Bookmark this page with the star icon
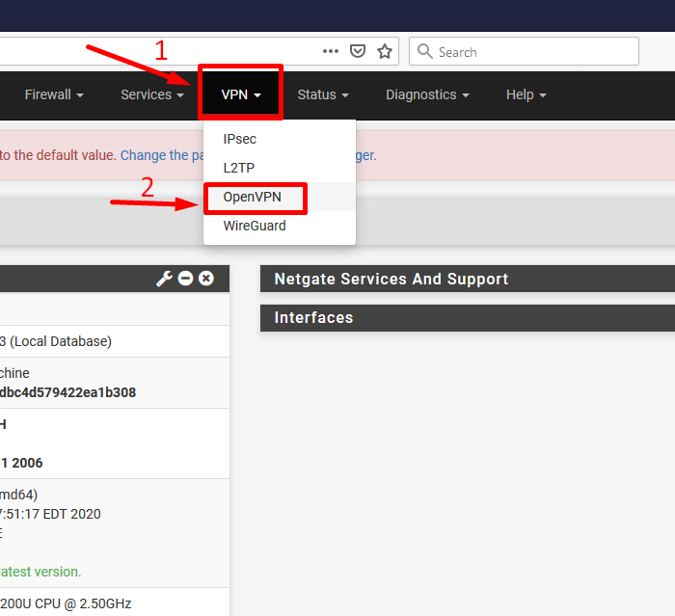This screenshot has width=675, height=616. pos(385,51)
